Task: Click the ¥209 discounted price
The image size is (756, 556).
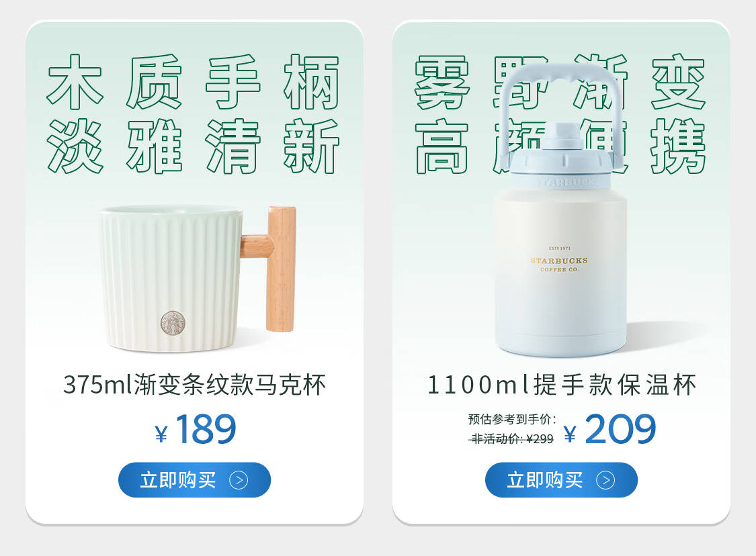Action: (610, 429)
